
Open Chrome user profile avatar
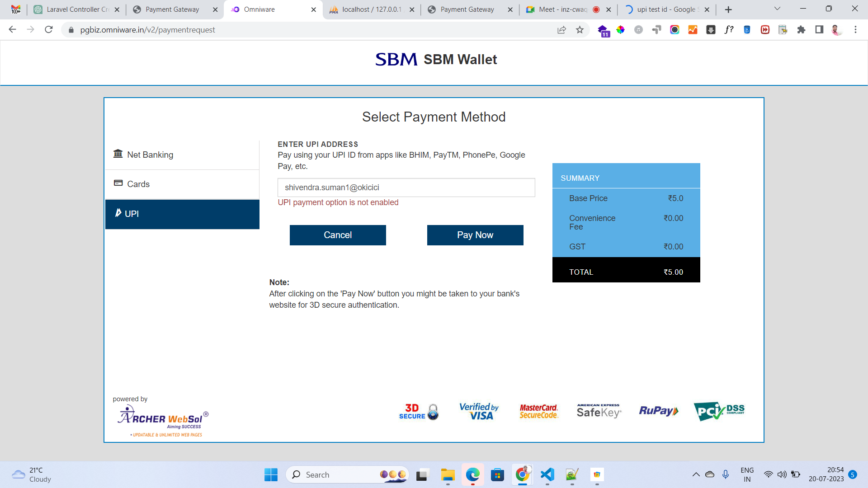coord(837,30)
